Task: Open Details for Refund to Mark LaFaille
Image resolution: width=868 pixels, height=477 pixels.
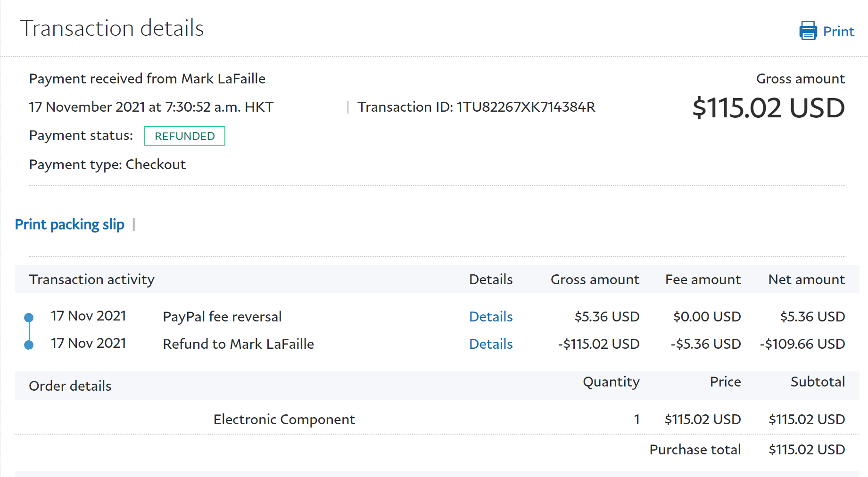Action: pyautogui.click(x=490, y=344)
